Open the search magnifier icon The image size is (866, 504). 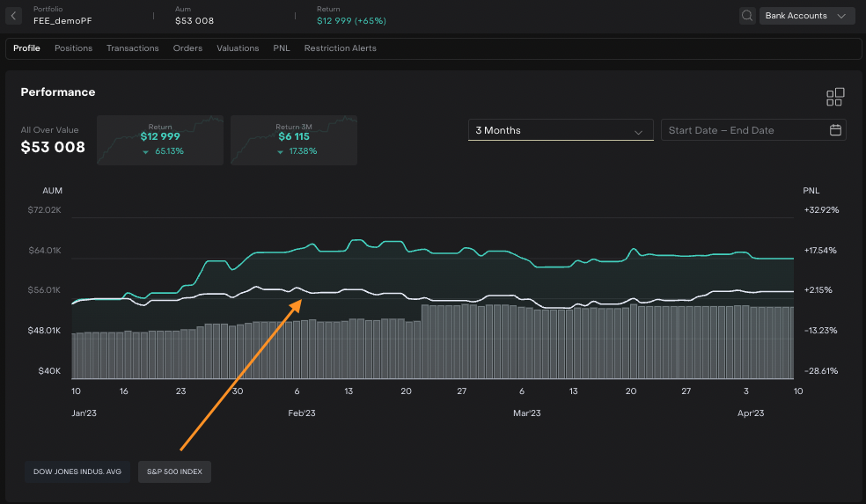(x=747, y=16)
